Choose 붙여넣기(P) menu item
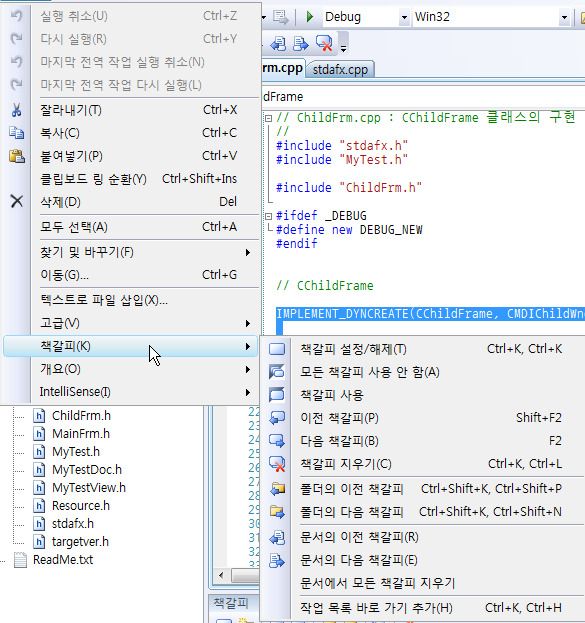The width and height of the screenshot is (585, 623). pyautogui.click(x=131, y=156)
